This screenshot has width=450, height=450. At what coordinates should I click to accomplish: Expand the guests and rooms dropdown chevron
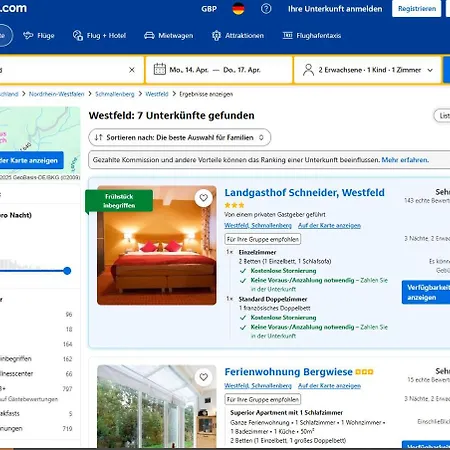click(430, 70)
